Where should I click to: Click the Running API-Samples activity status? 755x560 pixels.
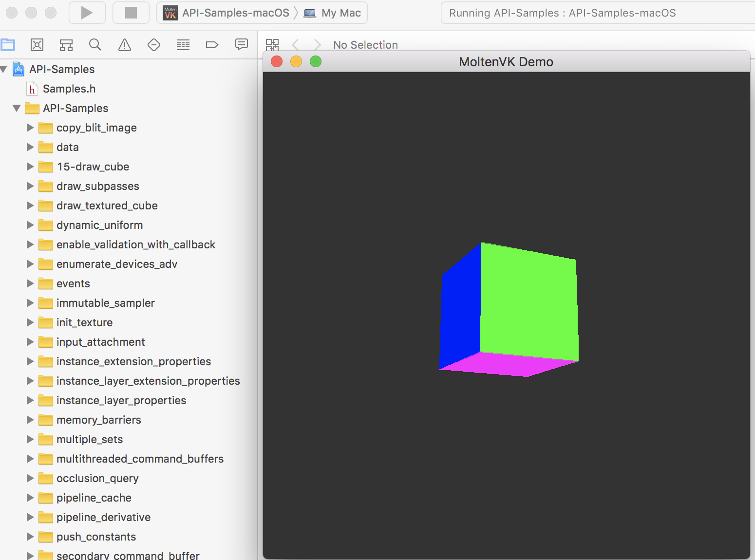pyautogui.click(x=562, y=13)
